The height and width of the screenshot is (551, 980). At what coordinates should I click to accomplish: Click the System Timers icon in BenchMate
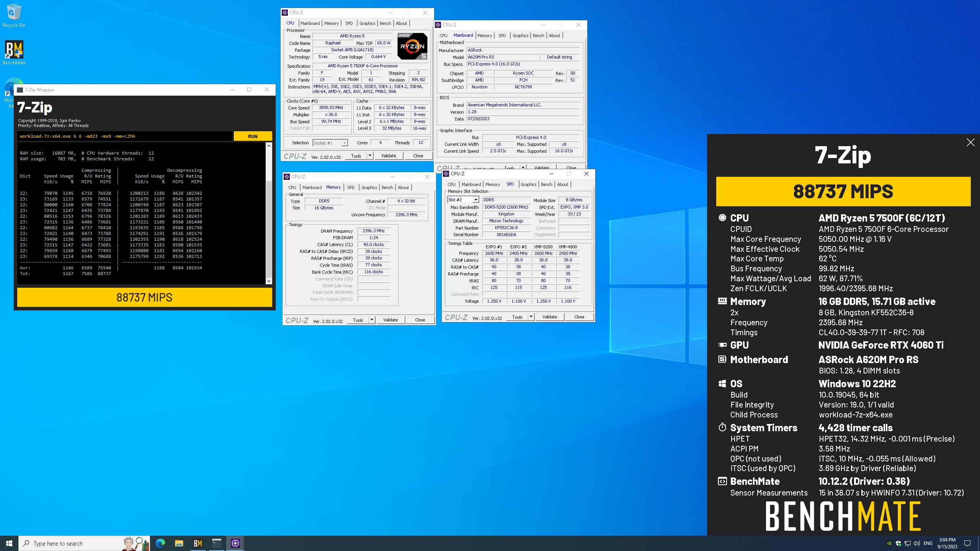(722, 427)
